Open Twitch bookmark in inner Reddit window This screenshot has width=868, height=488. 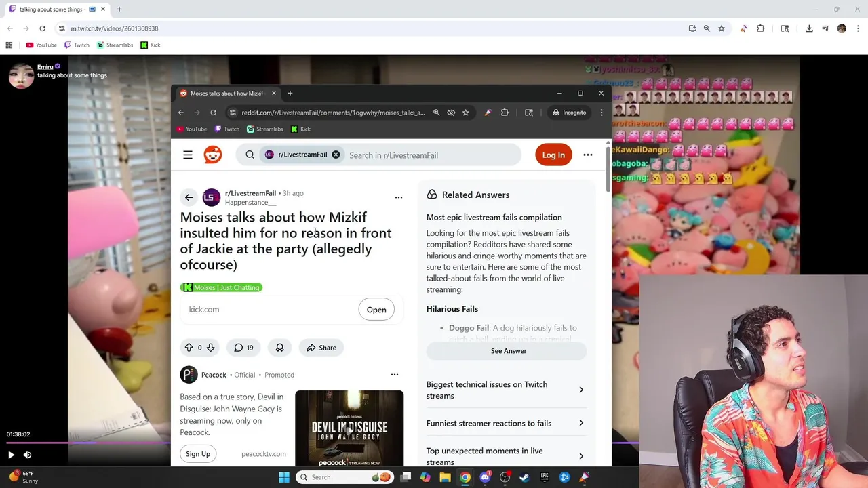227,129
